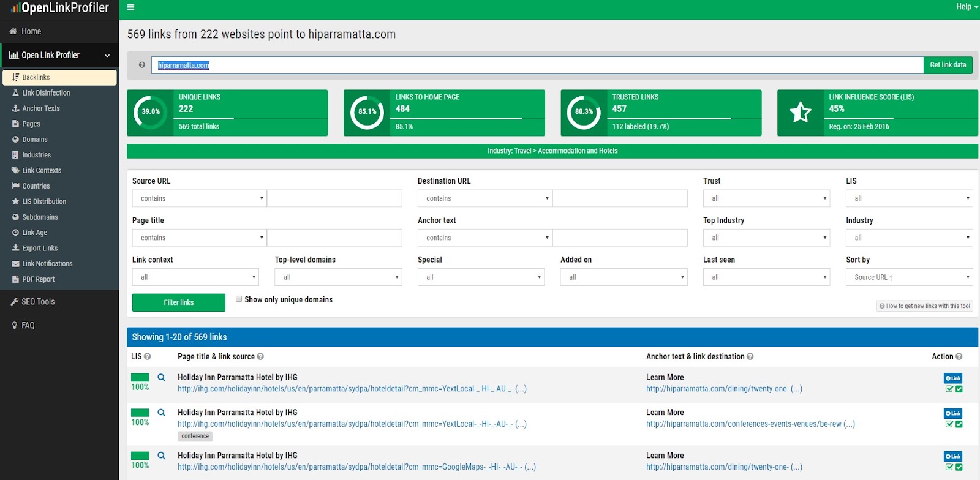Click the PDF Report file icon
The width and height of the screenshot is (980, 480).
(x=16, y=279)
